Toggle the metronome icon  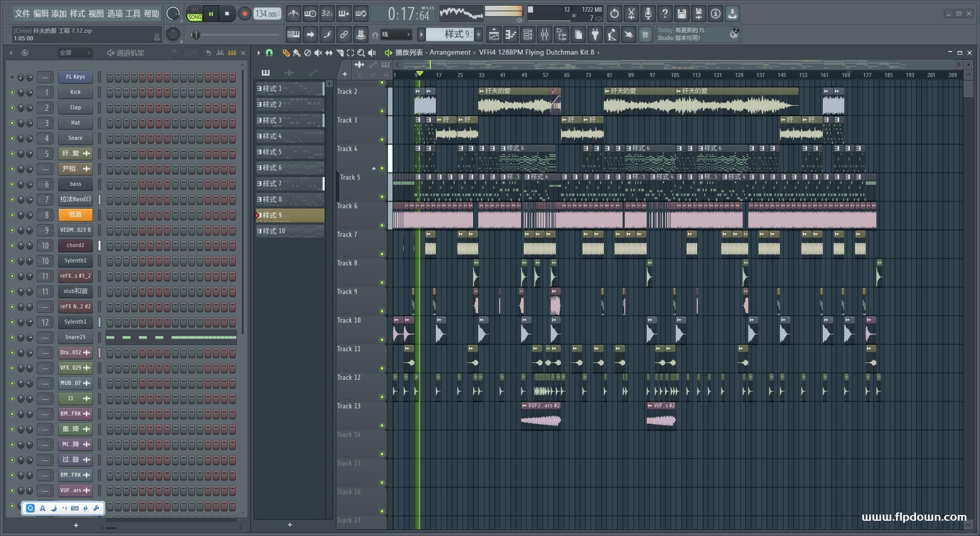[293, 14]
